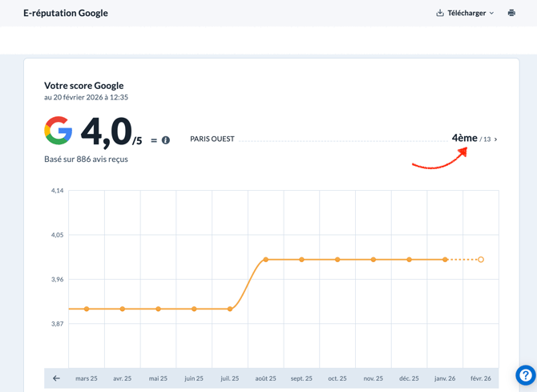
Task: Select the juil. 25 data point
Action: tap(230, 309)
